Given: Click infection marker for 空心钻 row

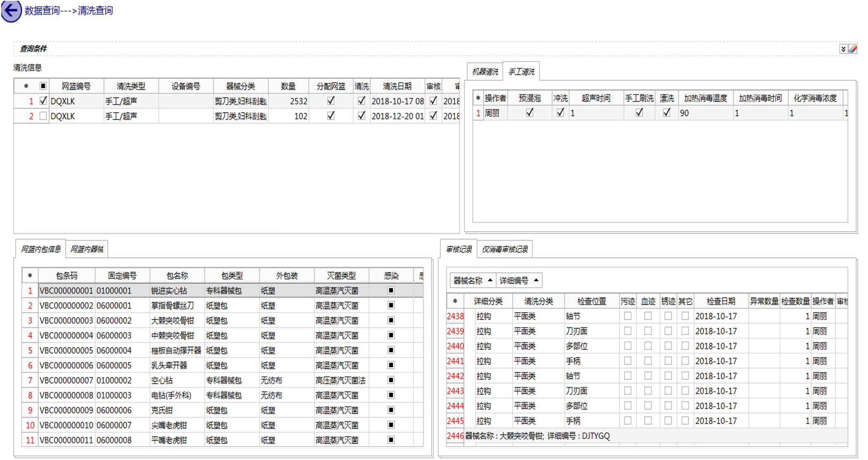Looking at the screenshot, I should coord(391,380).
